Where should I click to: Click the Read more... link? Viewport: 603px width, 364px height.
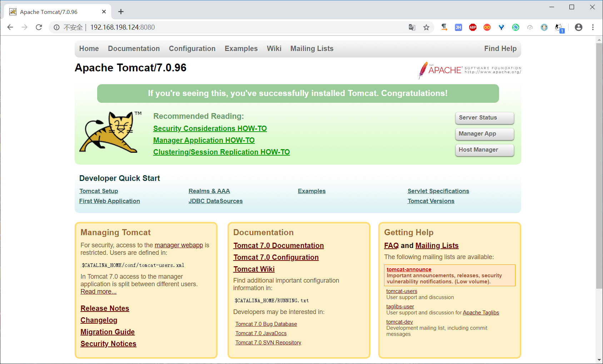point(99,292)
